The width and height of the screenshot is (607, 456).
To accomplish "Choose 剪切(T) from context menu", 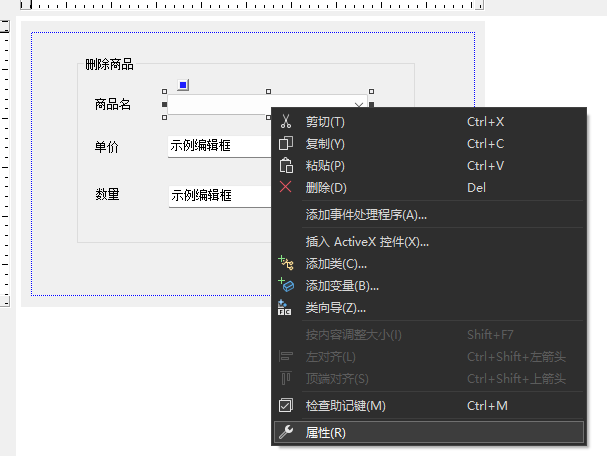I will 429,122.
